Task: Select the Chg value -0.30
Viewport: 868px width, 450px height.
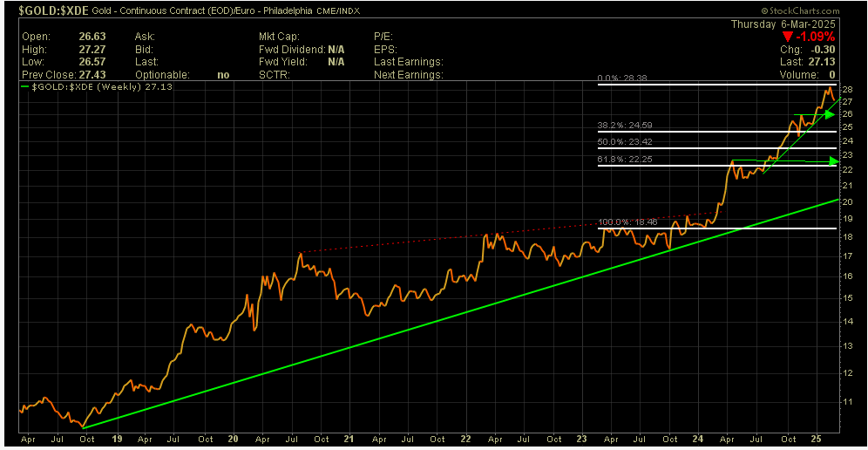Action: 824,50
